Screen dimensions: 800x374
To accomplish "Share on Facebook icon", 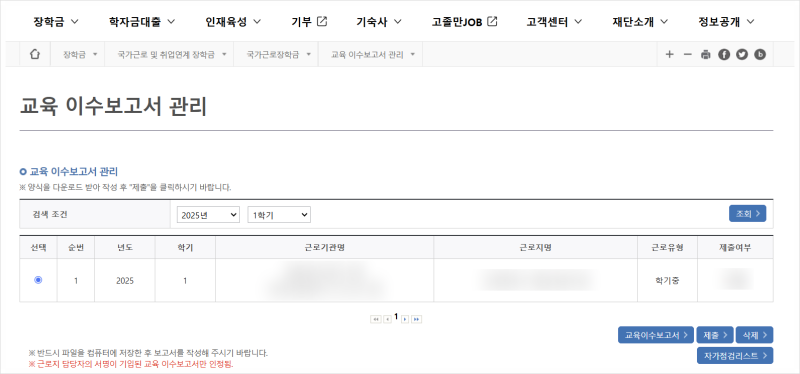I will [x=723, y=54].
